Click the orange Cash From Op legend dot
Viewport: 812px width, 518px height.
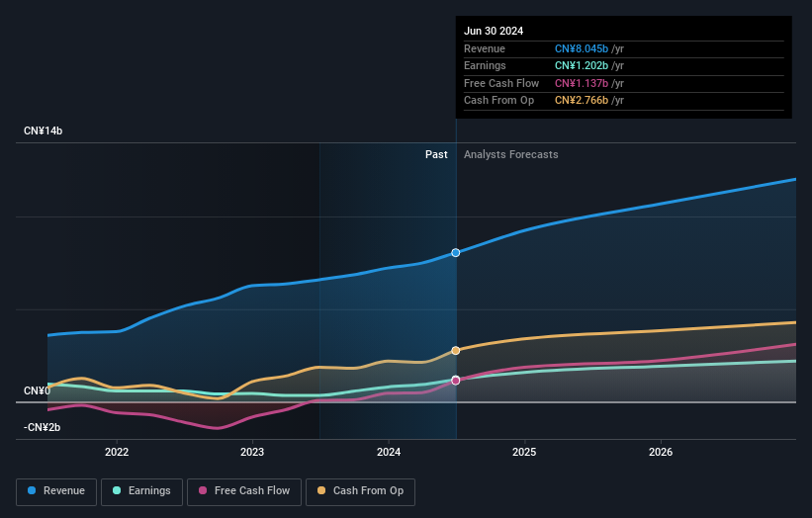pyautogui.click(x=321, y=490)
